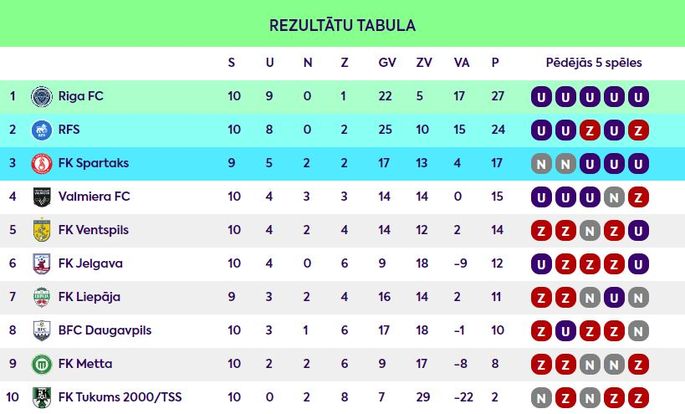The width and height of the screenshot is (685, 414).
Task: Click FK Spartaks' first N result badge
Action: [x=541, y=164]
